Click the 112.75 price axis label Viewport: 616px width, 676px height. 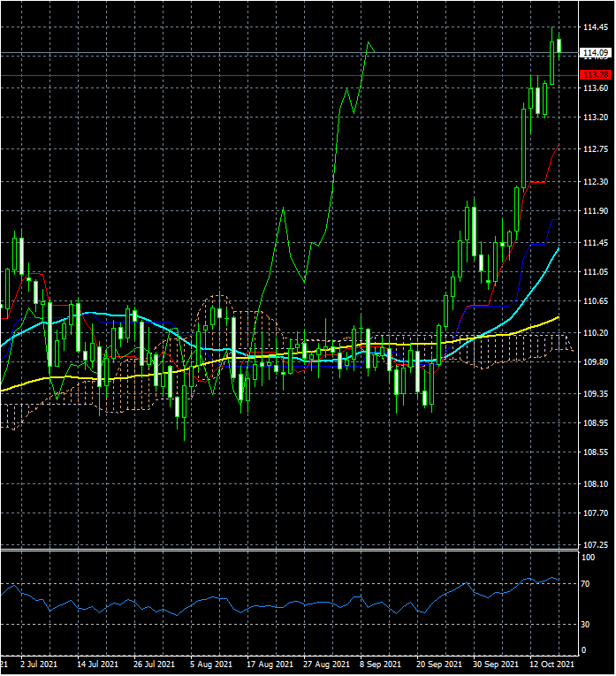(x=596, y=149)
